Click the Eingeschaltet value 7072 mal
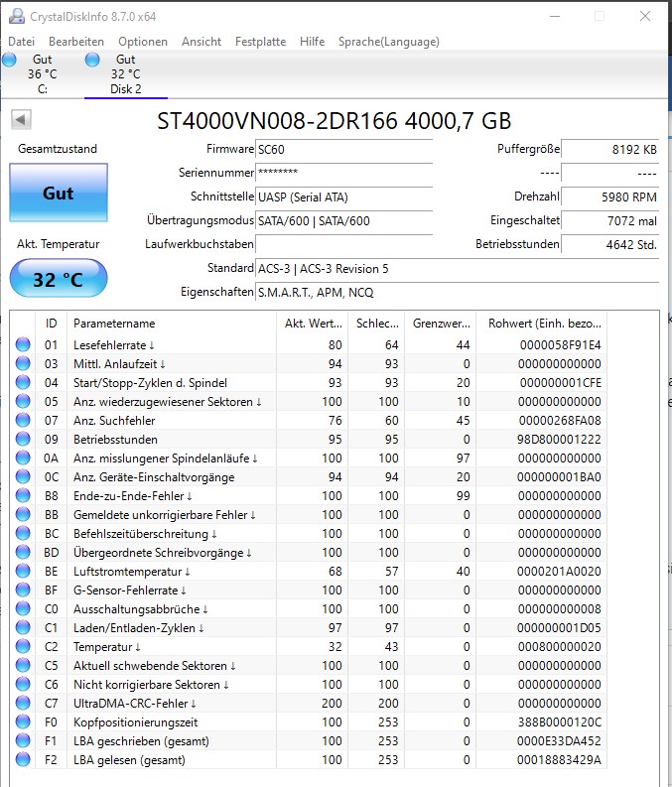The height and width of the screenshot is (787, 672). [x=609, y=221]
